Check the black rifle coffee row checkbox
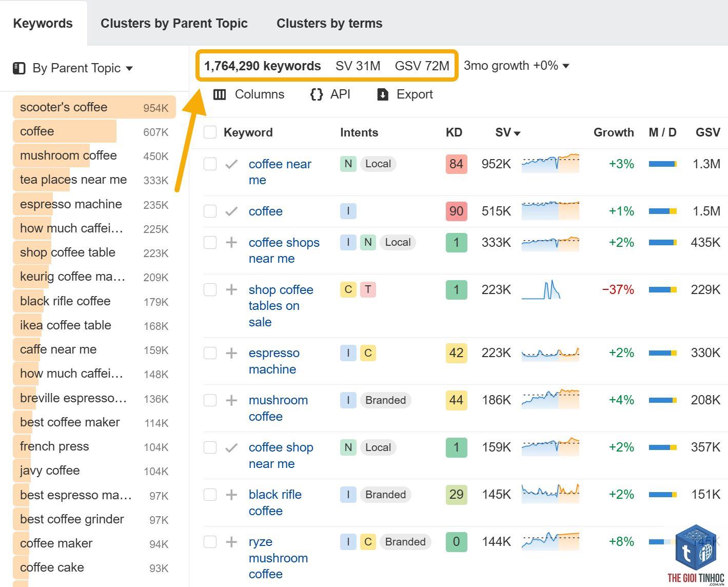 (210, 495)
